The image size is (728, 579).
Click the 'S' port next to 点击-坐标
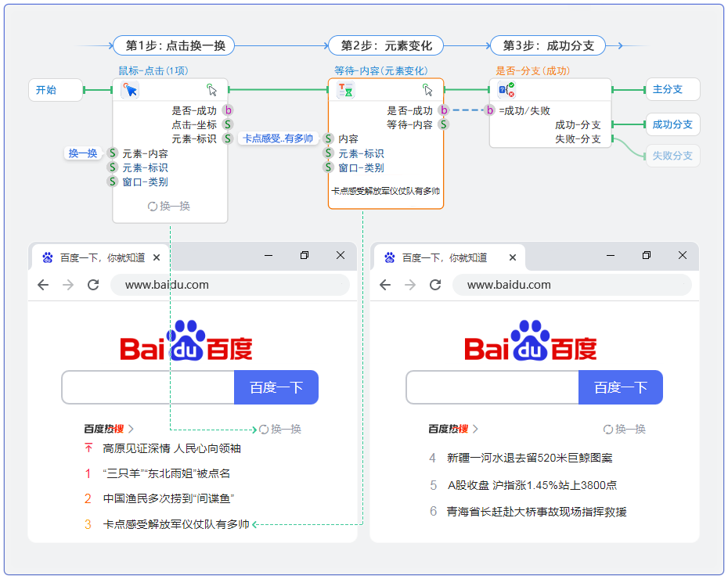click(227, 124)
